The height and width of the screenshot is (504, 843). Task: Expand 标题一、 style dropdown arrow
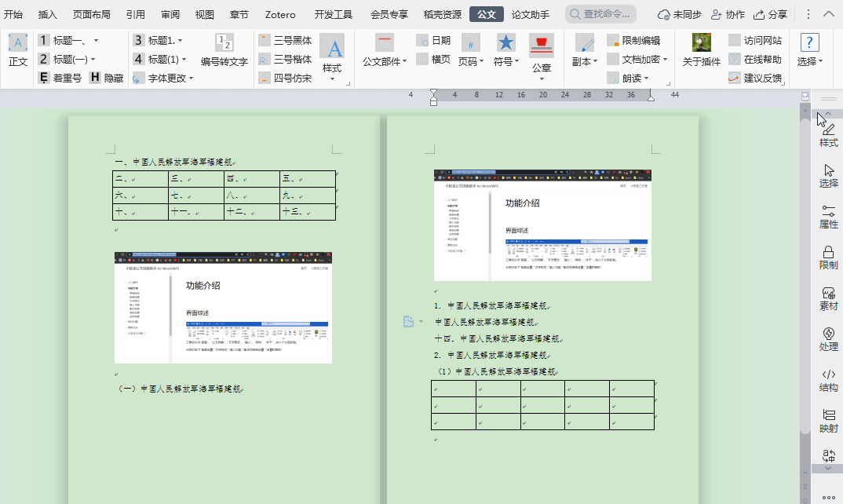(x=97, y=40)
